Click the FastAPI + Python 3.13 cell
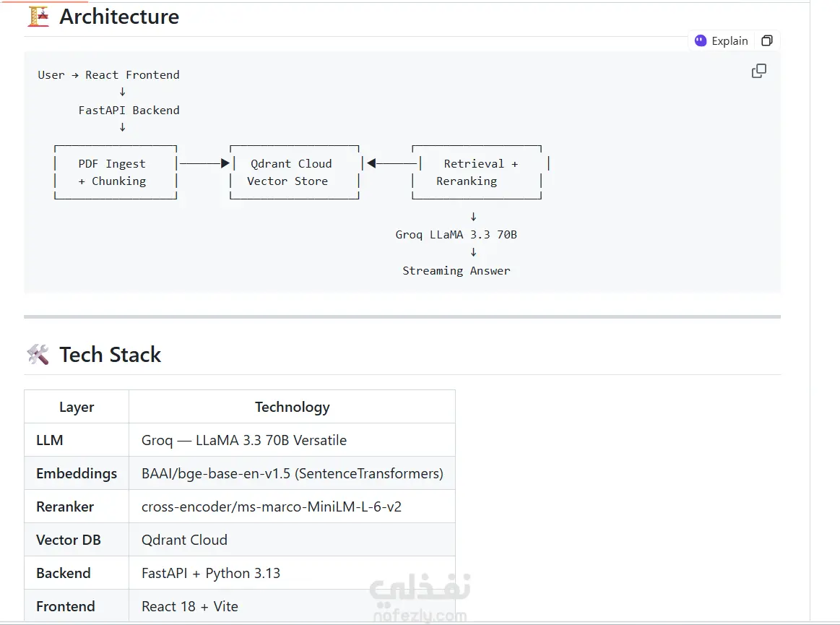Viewport: 840px width, 625px height. (x=211, y=573)
